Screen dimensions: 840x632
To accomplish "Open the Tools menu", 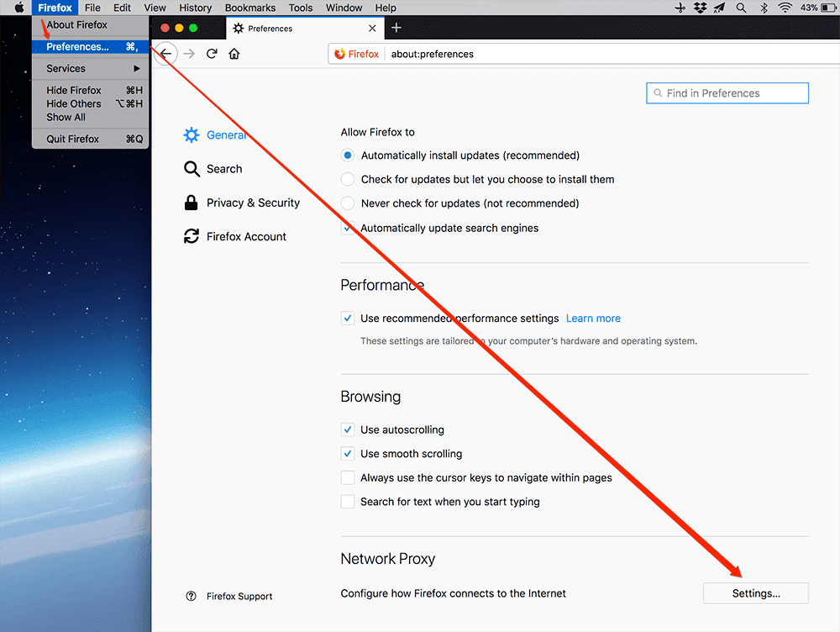I will coord(301,8).
